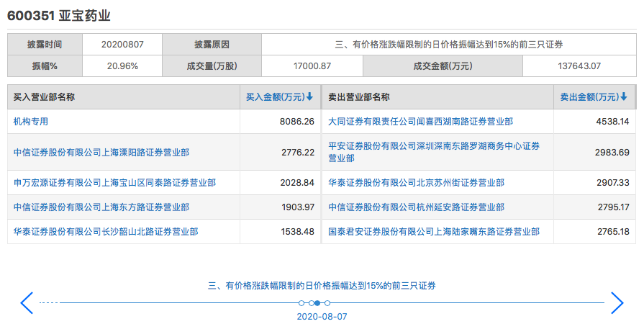Viewport: 644px width, 324px height.
Task: Open 华泰证券北京苏州街证券营业部 link
Action: click(416, 183)
